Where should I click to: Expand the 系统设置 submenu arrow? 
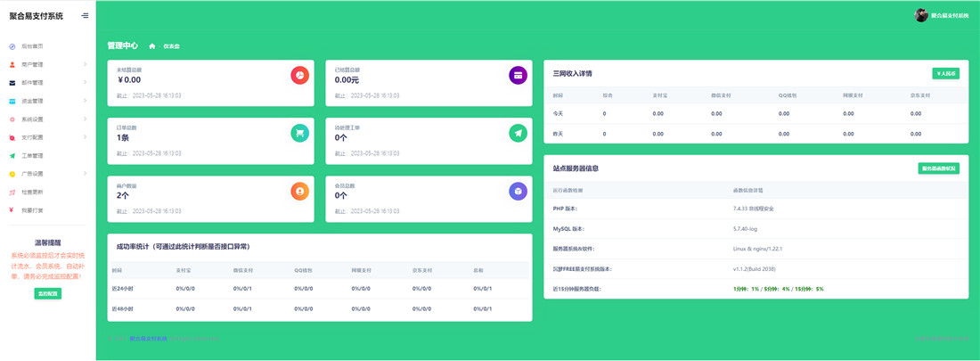click(x=85, y=119)
